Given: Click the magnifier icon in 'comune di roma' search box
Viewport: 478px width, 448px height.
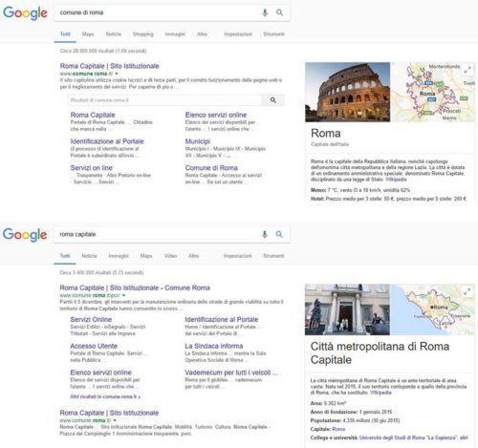Looking at the screenshot, I should tap(279, 12).
